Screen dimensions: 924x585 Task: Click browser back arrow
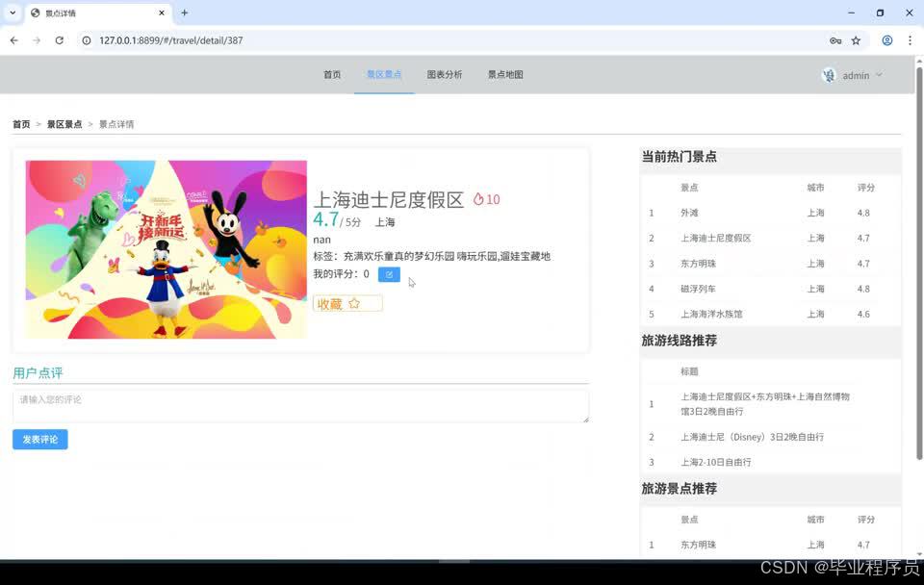point(14,40)
